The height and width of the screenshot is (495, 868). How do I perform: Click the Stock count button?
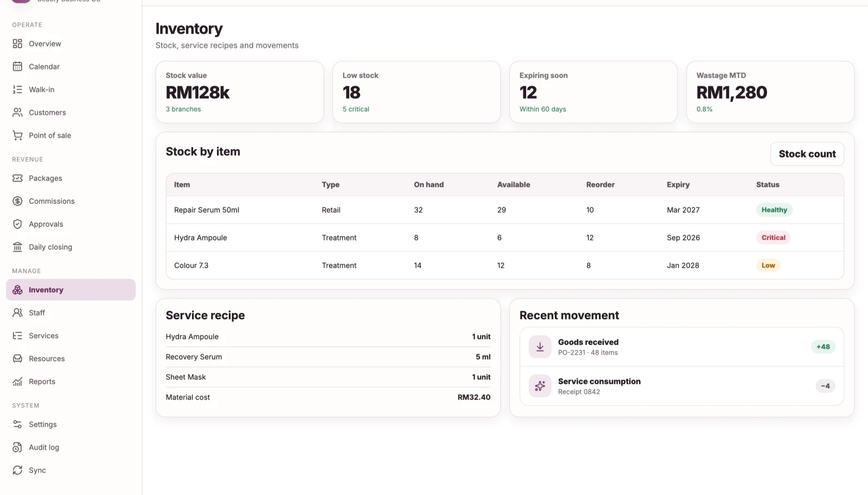(807, 154)
